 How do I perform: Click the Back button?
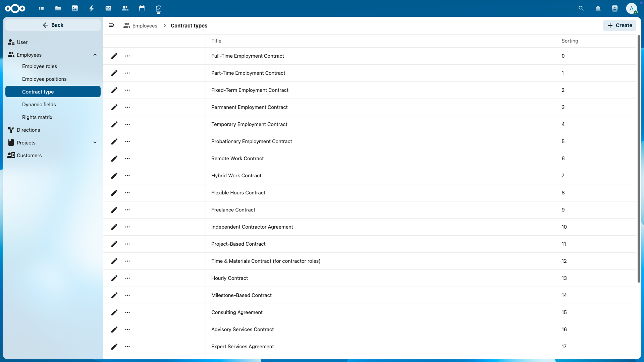(53, 25)
